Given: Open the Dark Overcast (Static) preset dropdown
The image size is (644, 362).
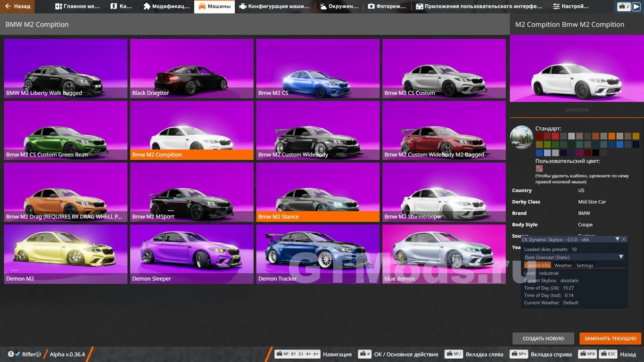Looking at the screenshot, I should click(x=574, y=257).
